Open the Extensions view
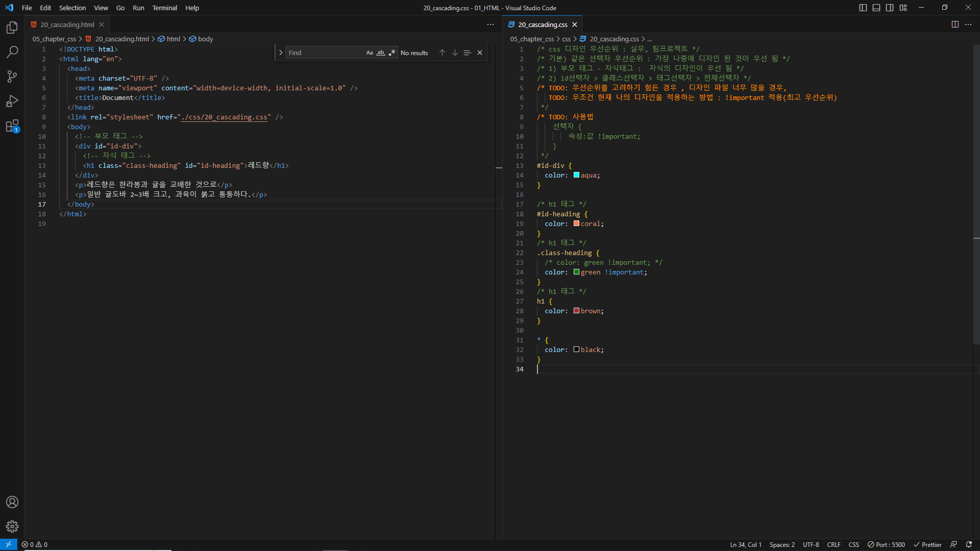Viewport: 980px width, 551px height. tap(12, 126)
